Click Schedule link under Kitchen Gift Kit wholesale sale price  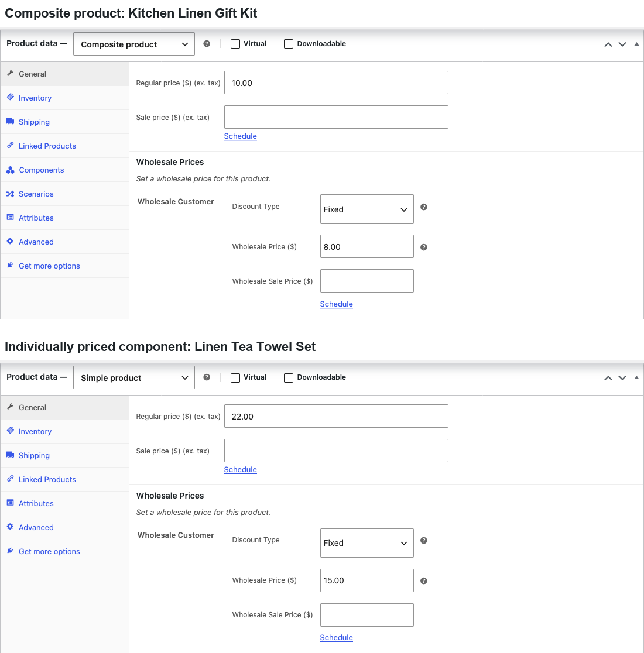[x=336, y=304]
